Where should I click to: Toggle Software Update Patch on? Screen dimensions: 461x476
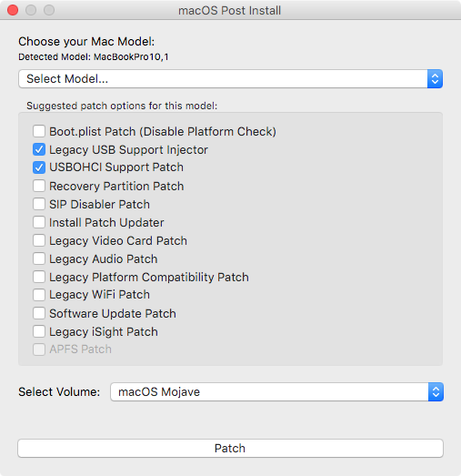(39, 313)
